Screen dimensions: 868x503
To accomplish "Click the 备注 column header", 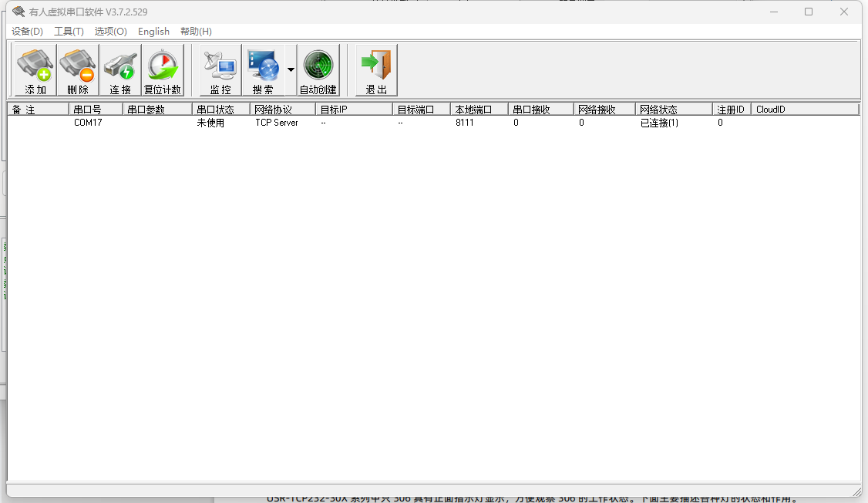I will [x=38, y=110].
